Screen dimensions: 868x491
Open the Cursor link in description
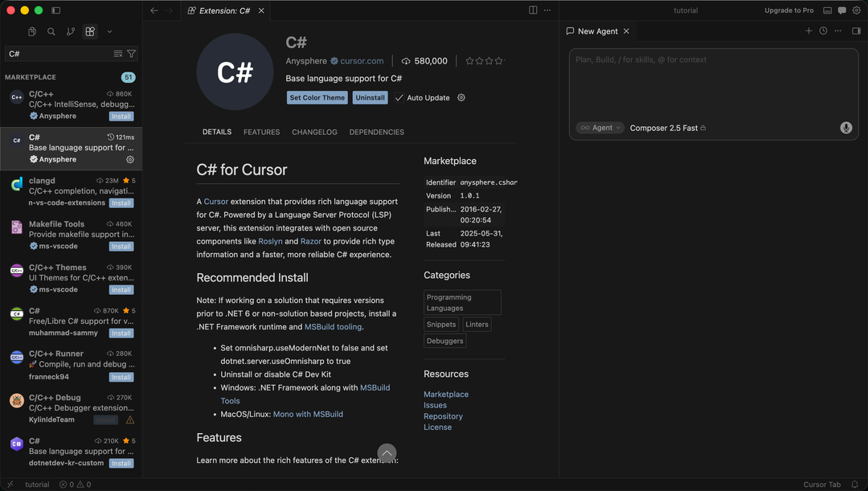pos(216,202)
